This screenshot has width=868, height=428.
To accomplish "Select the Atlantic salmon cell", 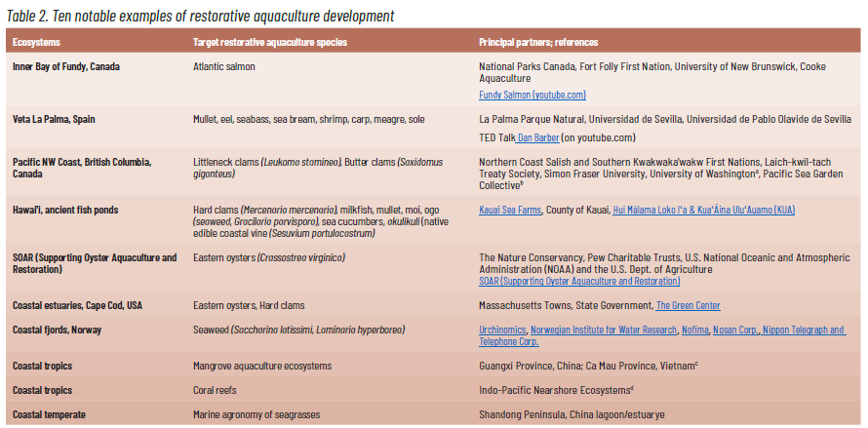I will (223, 66).
